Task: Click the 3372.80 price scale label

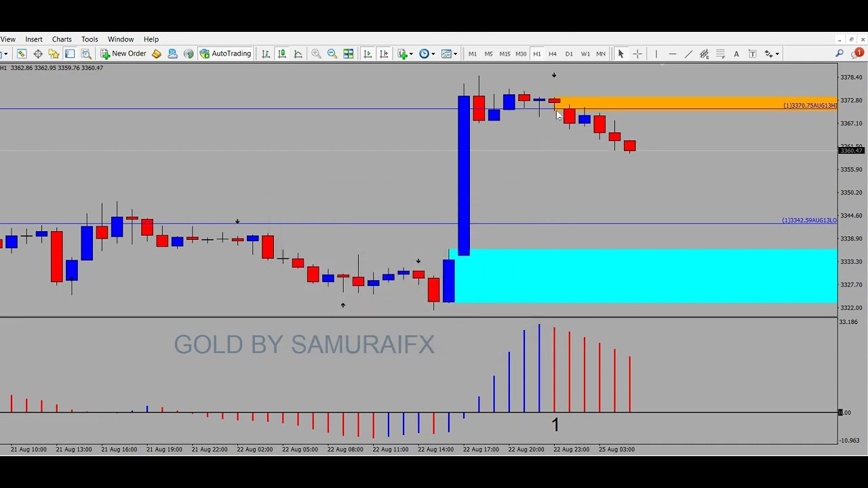Action: pos(851,100)
